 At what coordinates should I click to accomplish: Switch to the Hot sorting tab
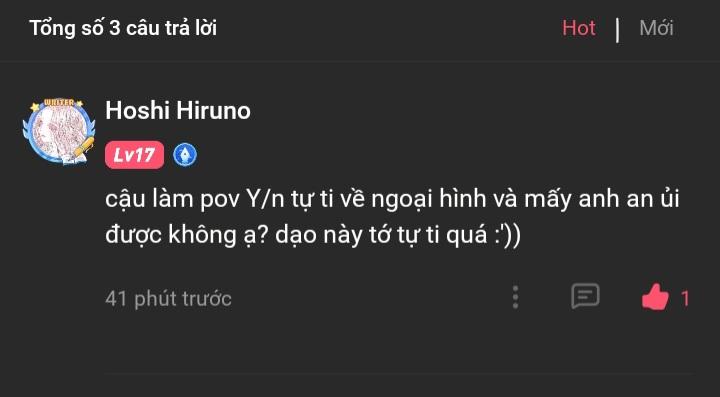tap(579, 28)
